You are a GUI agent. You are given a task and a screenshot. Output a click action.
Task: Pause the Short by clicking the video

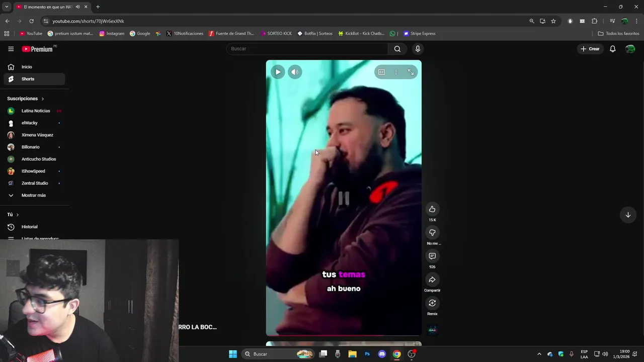click(344, 198)
